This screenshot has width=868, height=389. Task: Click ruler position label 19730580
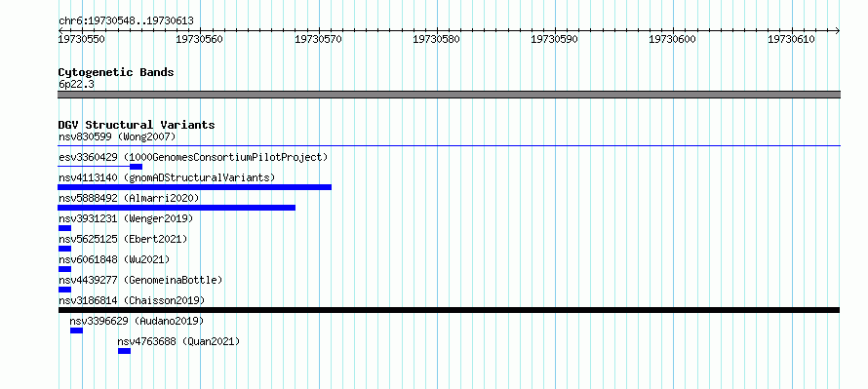(x=437, y=39)
